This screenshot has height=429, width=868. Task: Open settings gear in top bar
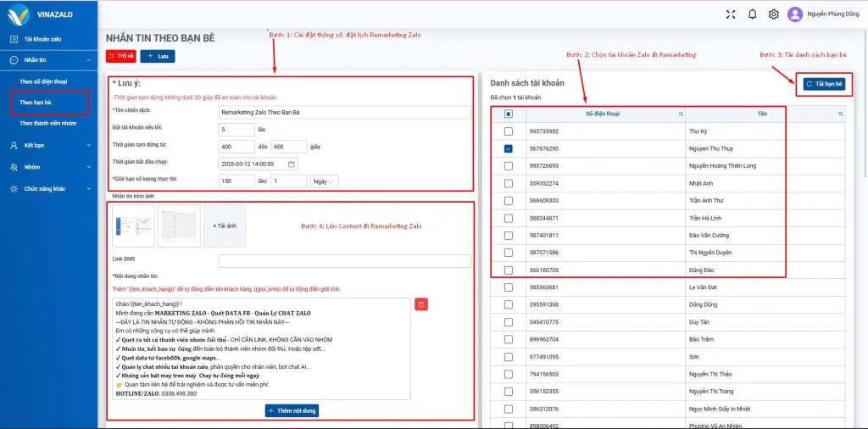(x=774, y=14)
